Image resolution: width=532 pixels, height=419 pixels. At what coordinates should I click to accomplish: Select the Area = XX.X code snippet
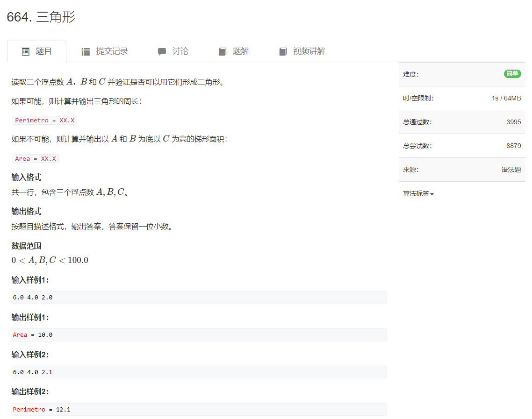click(36, 158)
